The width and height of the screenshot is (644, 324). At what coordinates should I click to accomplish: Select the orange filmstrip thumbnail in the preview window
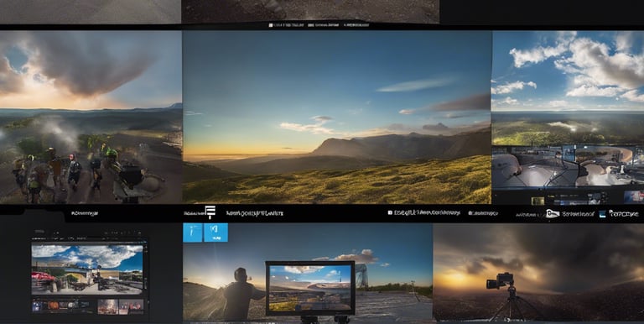pyautogui.click(x=54, y=306)
